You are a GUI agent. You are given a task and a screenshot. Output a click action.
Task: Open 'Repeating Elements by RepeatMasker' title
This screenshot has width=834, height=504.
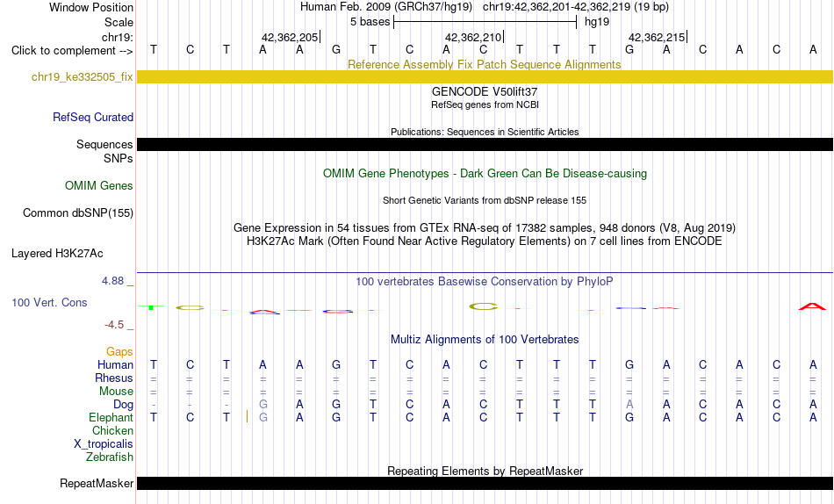[485, 471]
